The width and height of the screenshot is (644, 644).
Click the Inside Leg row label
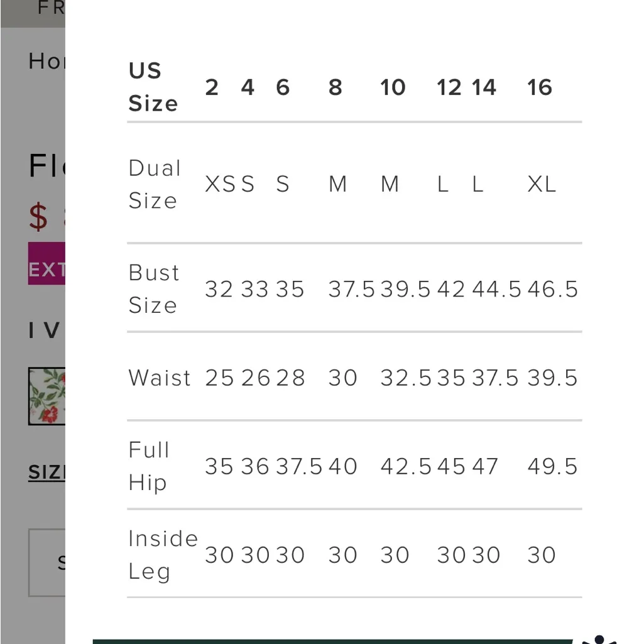tap(162, 555)
